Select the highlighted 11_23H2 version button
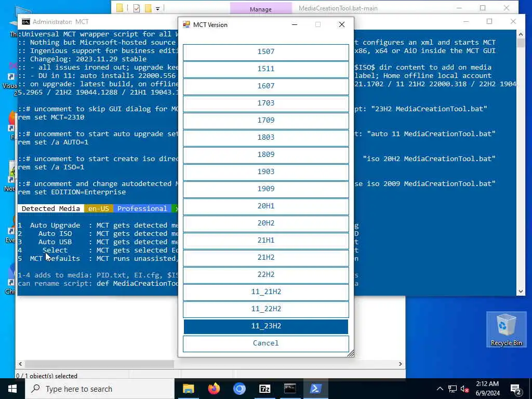The image size is (532, 399). tap(265, 326)
